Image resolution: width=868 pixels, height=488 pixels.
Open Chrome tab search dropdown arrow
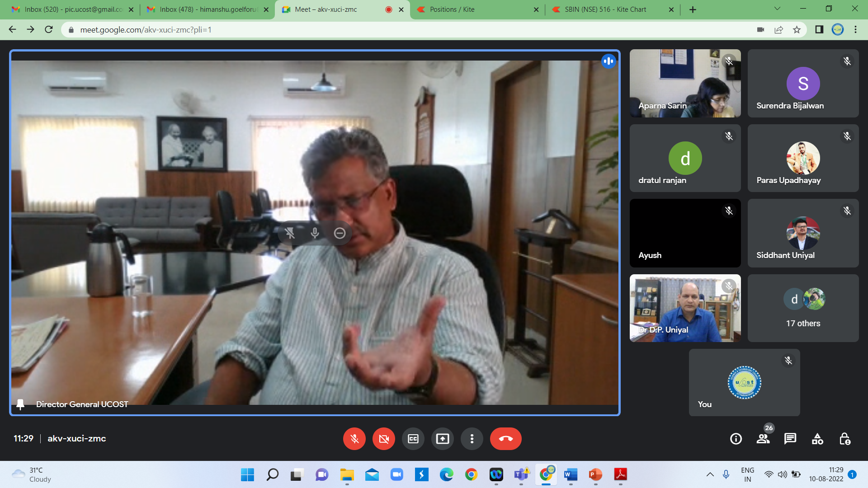coord(777,9)
